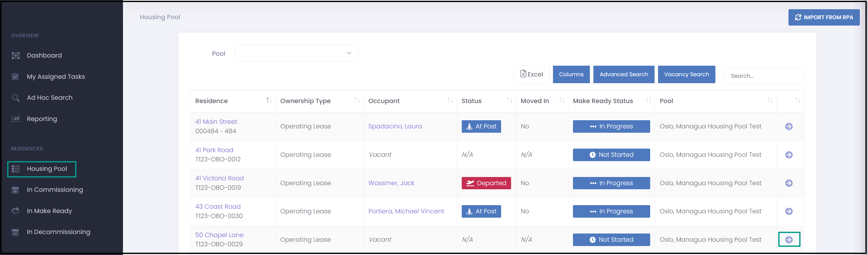
Task: Open arrow icon for 41 Victoria Road row
Action: point(789,183)
